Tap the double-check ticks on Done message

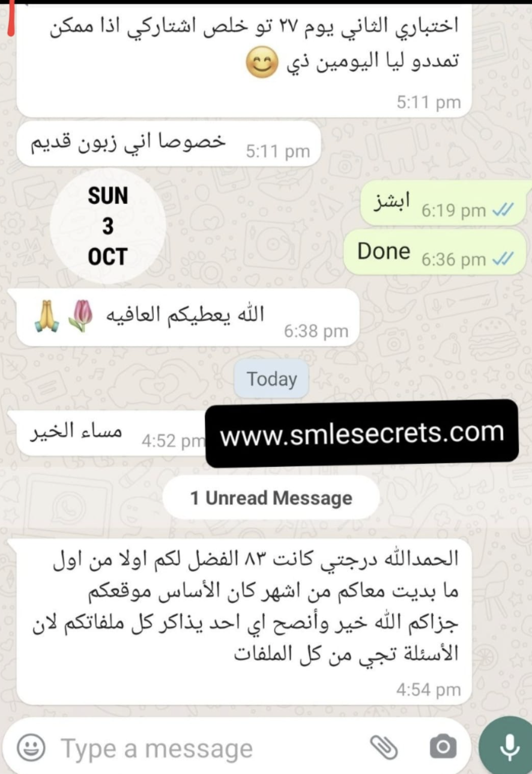[x=503, y=260]
